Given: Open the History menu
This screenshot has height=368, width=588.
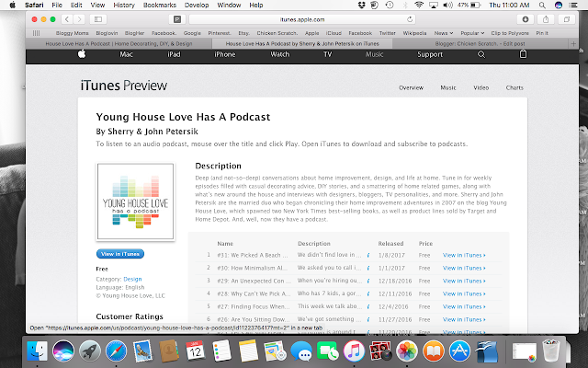Looking at the screenshot, I should tap(124, 5).
